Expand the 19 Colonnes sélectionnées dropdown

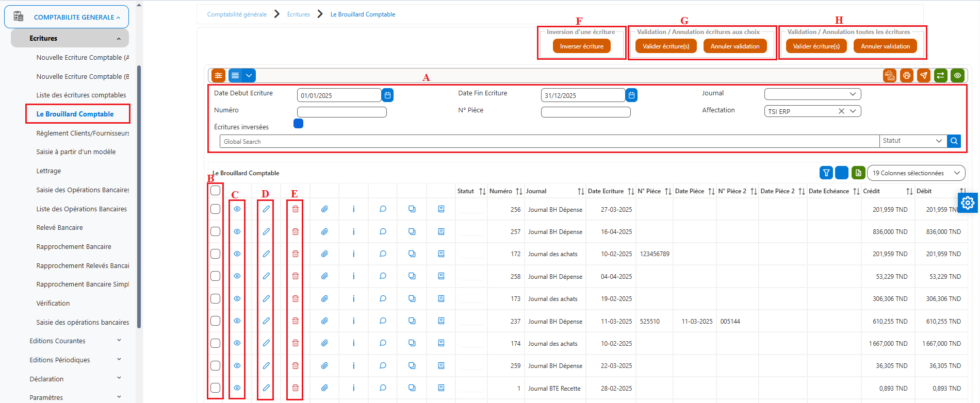coord(916,173)
